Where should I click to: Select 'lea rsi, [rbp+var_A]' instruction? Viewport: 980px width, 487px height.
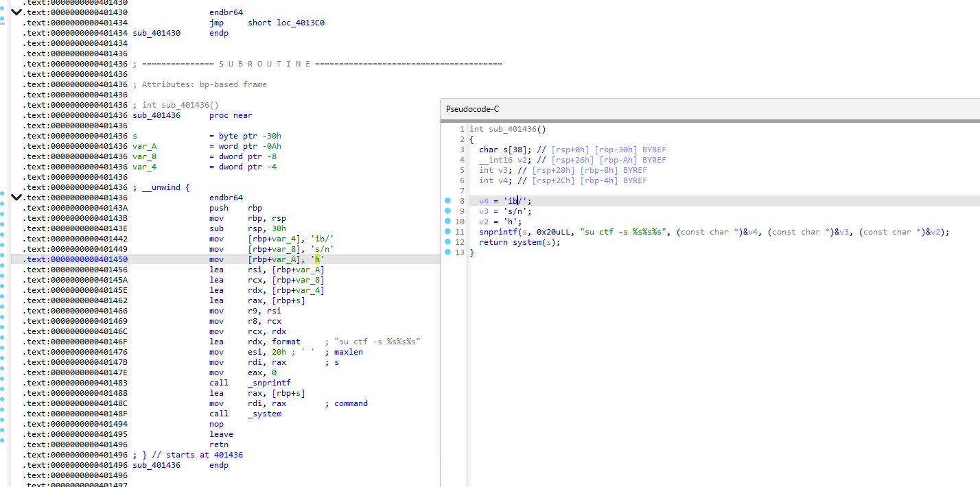(267, 270)
